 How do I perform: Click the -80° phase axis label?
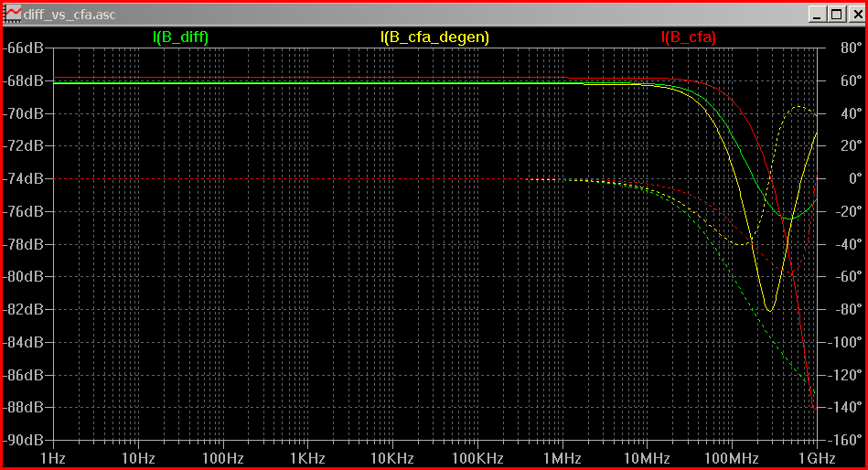[x=847, y=309]
